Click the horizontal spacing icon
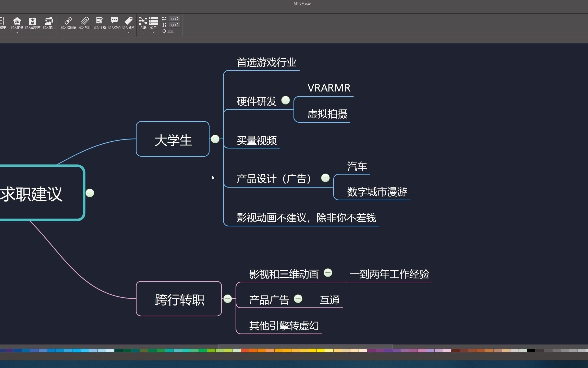This screenshot has height=368, width=588. point(164,19)
